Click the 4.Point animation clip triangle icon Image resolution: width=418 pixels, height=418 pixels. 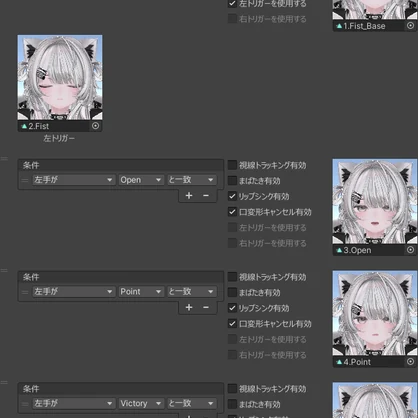coord(339,362)
